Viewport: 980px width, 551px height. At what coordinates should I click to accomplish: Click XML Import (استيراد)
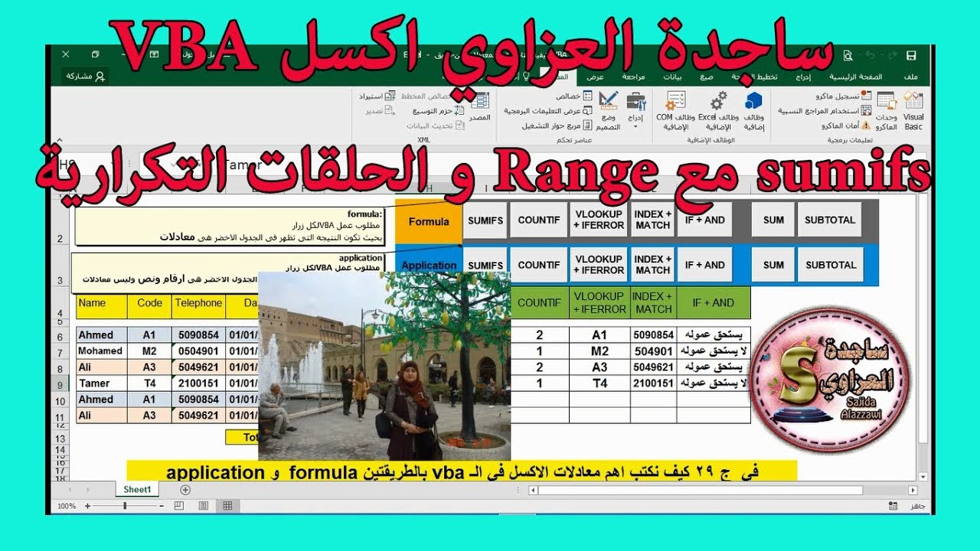tap(377, 96)
